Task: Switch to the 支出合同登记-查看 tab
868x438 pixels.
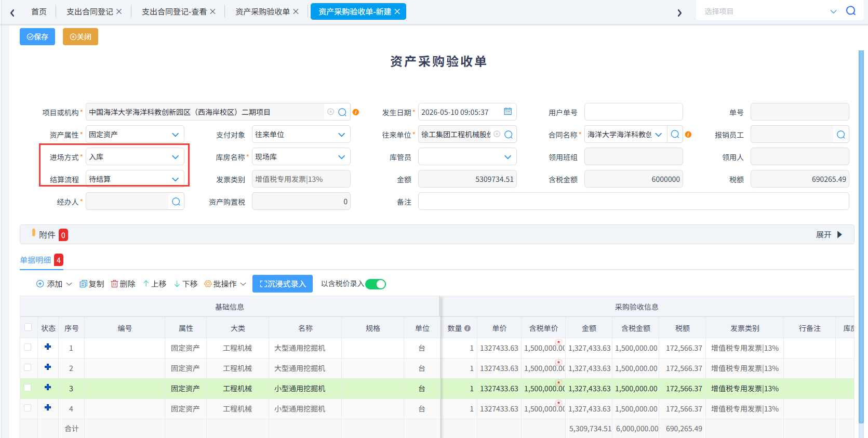Action: 175,11
